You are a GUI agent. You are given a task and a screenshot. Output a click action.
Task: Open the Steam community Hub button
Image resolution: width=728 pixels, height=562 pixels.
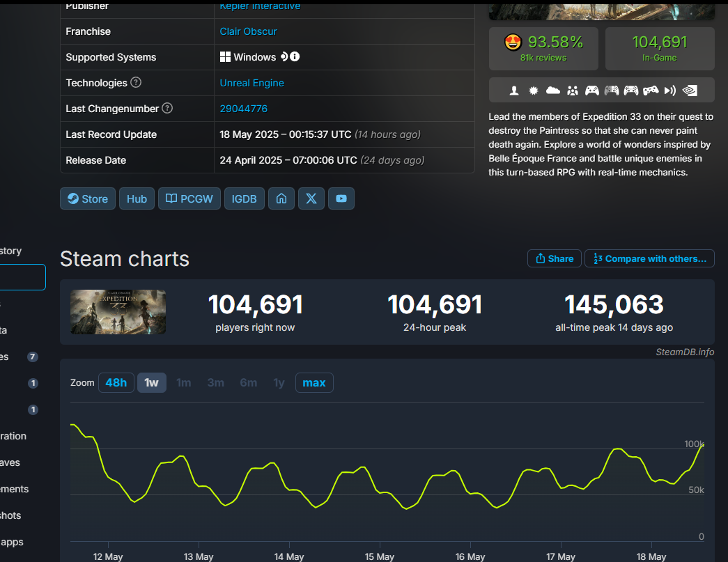coord(137,198)
